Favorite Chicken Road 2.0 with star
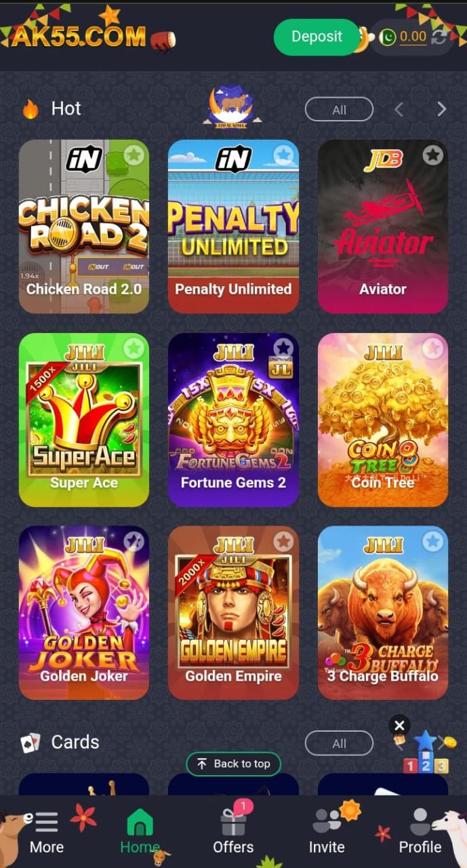467x868 pixels. click(x=134, y=155)
